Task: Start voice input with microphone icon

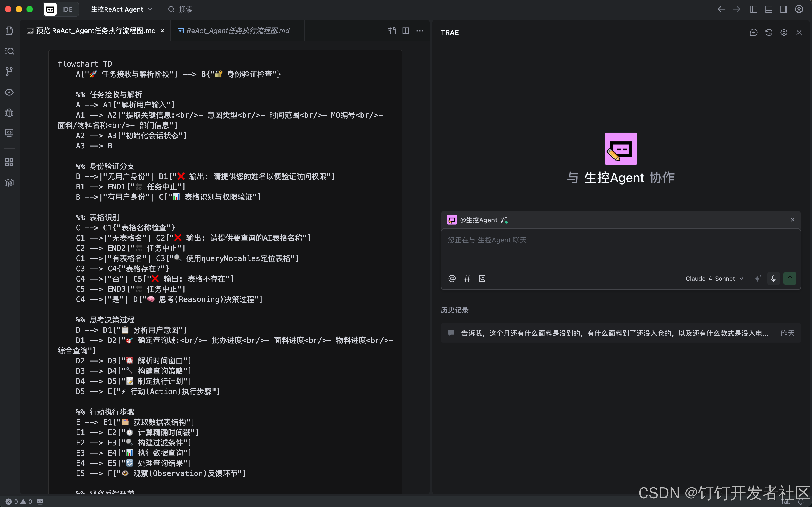Action: point(774,279)
